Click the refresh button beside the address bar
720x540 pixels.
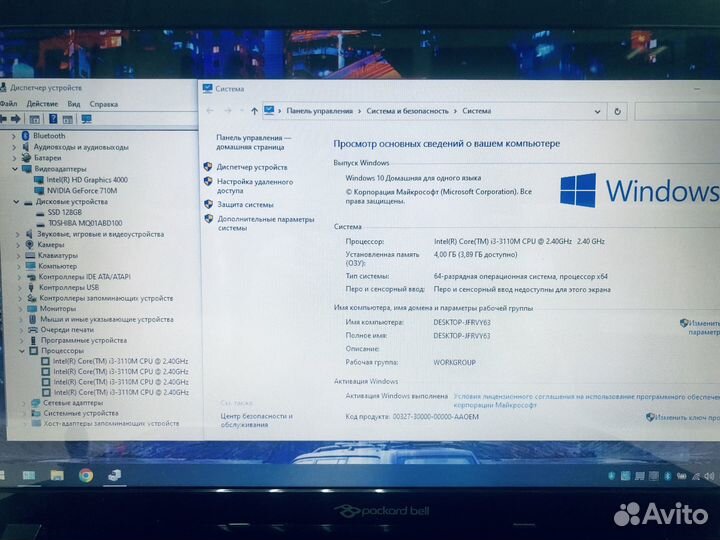[x=618, y=111]
